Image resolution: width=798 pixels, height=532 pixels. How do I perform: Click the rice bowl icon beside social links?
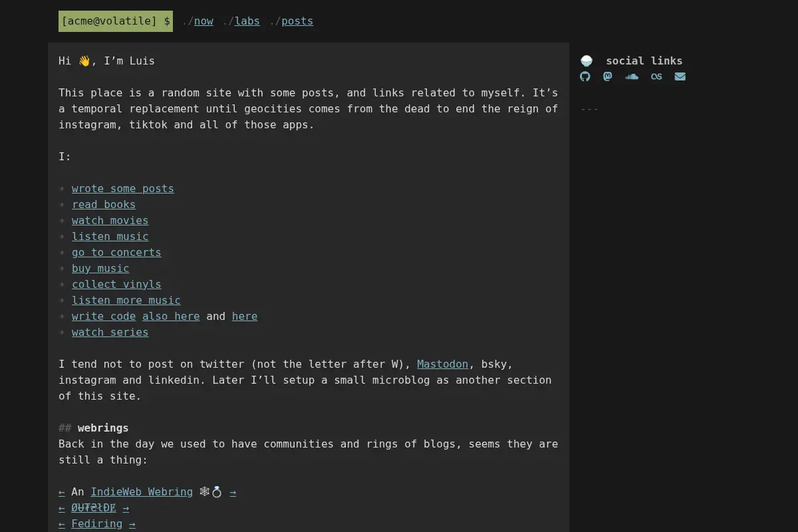tap(587, 61)
